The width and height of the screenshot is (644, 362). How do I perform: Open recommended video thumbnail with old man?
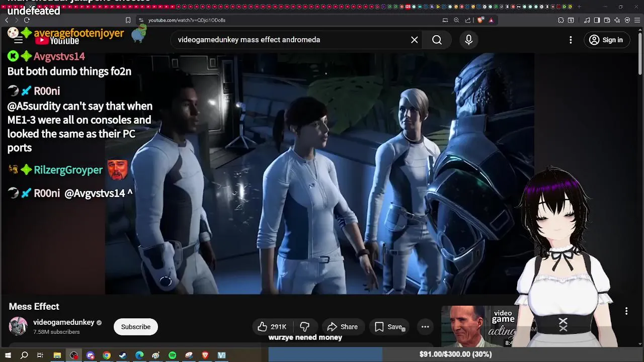478,327
